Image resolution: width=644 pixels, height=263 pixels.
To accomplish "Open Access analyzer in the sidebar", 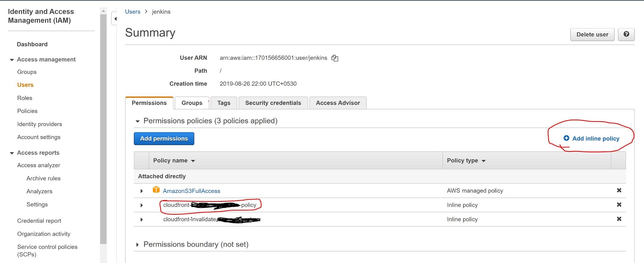I will 39,166.
